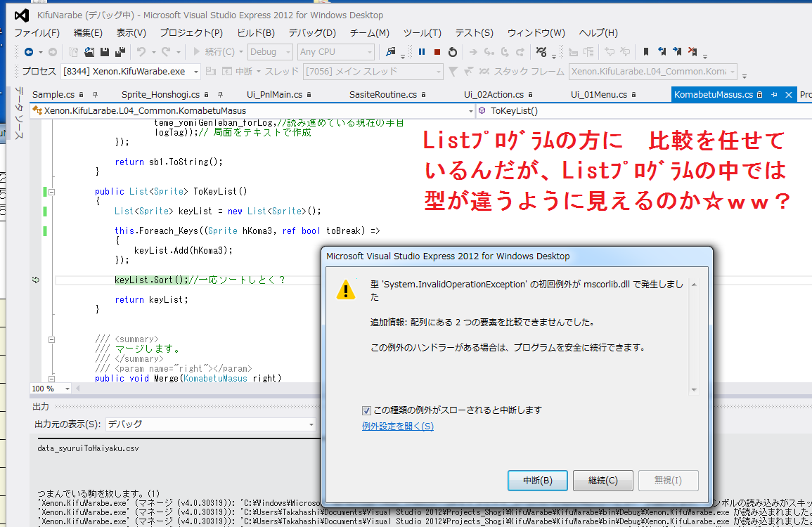Click the Open File toolbar icon
This screenshot has height=527, width=812.
click(89, 52)
